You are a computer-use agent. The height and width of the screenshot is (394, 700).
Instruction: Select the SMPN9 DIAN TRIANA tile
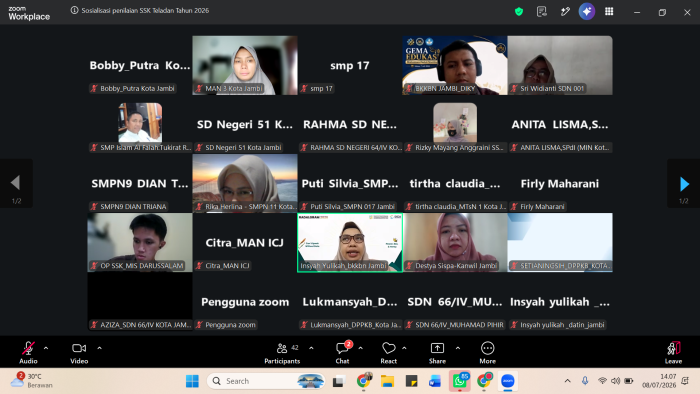click(x=140, y=183)
